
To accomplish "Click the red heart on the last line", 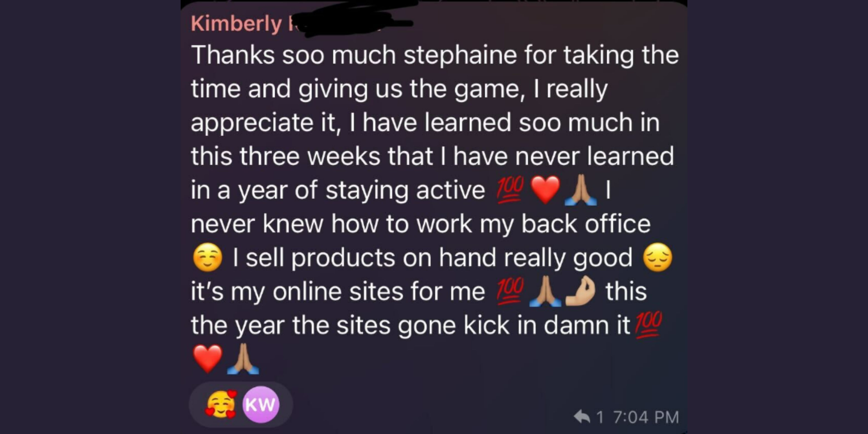I will (208, 358).
